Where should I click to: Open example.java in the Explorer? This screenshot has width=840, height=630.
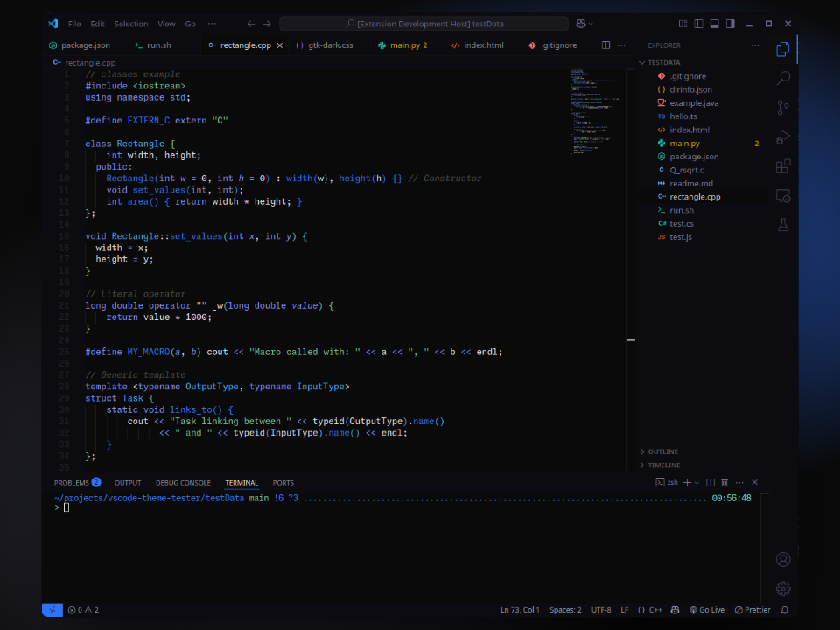(x=703, y=103)
